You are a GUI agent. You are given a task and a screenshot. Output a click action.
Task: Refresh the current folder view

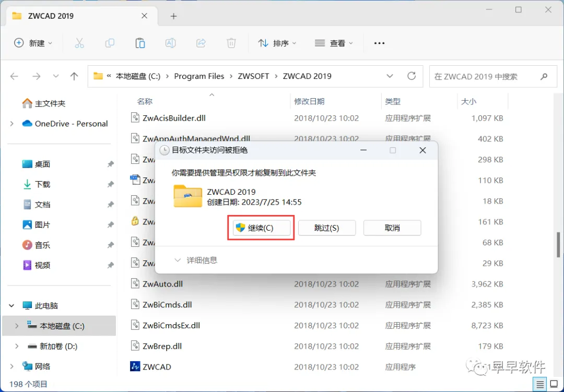pyautogui.click(x=412, y=76)
